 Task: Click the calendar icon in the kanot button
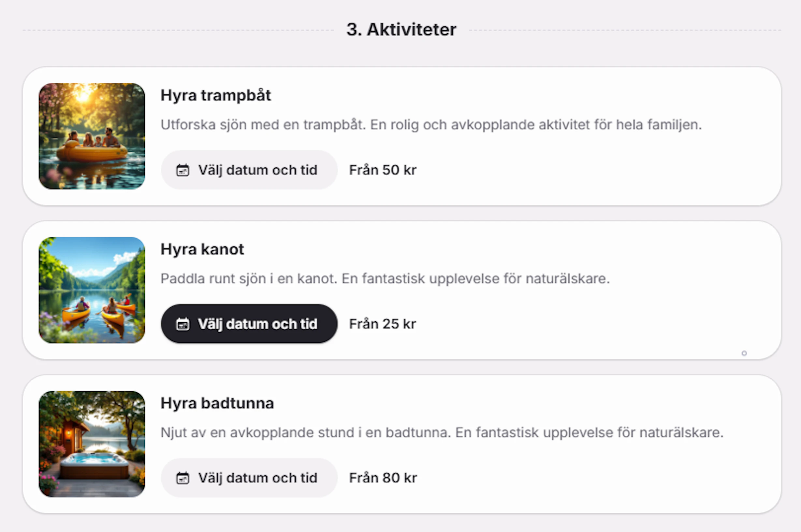[x=182, y=324]
